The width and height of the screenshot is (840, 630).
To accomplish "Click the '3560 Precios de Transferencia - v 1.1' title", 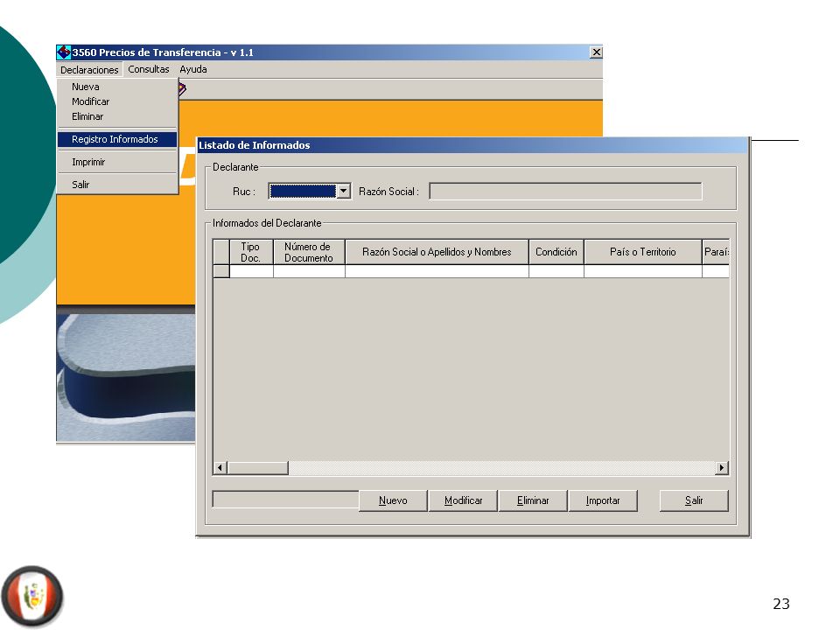I will pos(163,52).
